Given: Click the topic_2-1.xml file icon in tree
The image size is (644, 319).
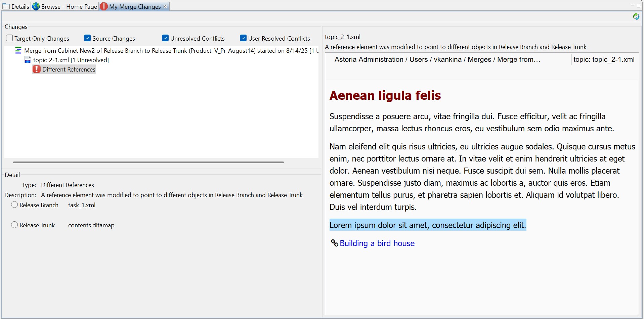Looking at the screenshot, I should click(x=28, y=60).
